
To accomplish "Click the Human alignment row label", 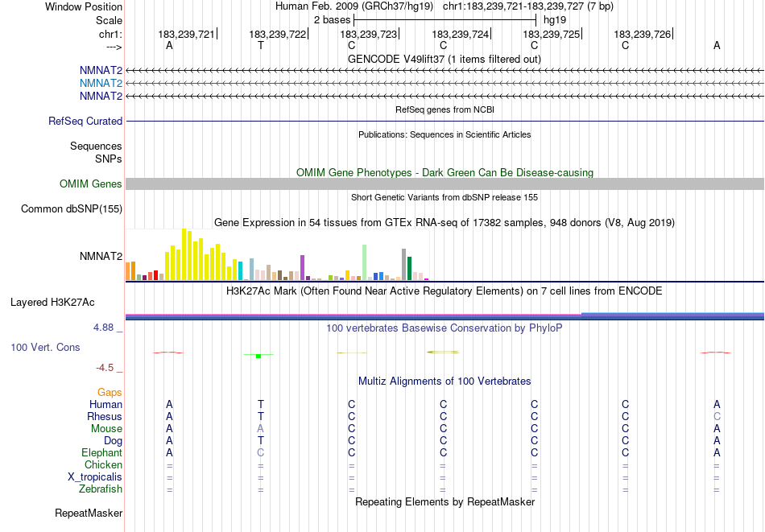I will coord(105,404).
